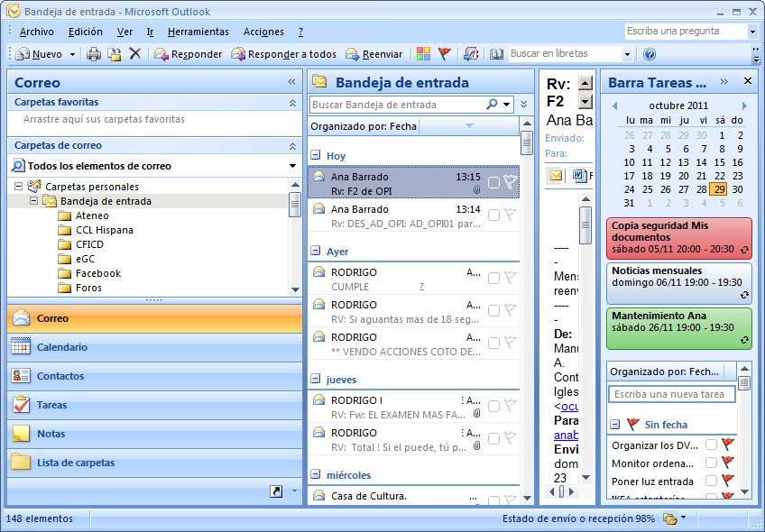Collapse the Ayer message group

click(316, 251)
